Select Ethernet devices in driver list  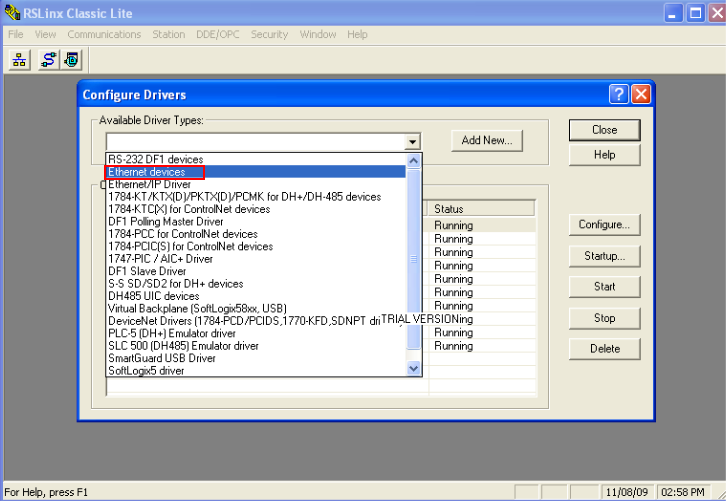pos(256,172)
